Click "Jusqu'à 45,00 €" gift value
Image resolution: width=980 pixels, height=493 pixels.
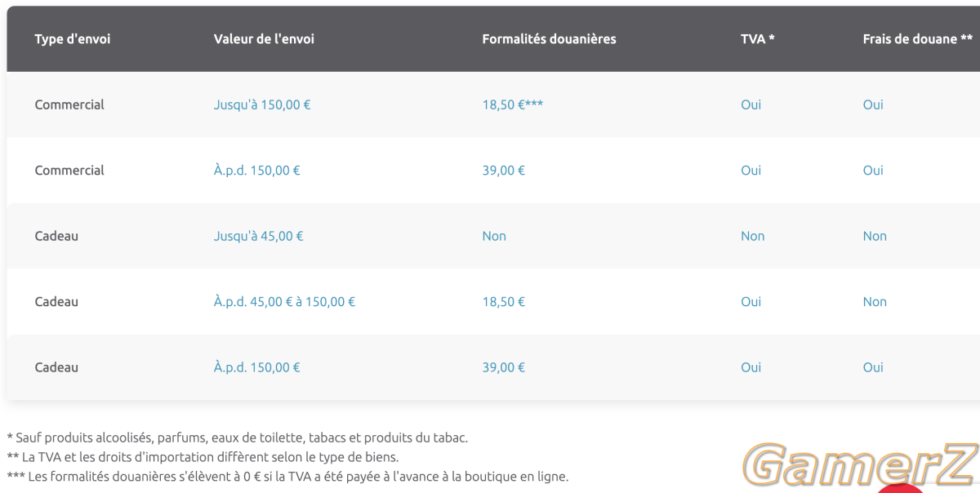click(259, 236)
